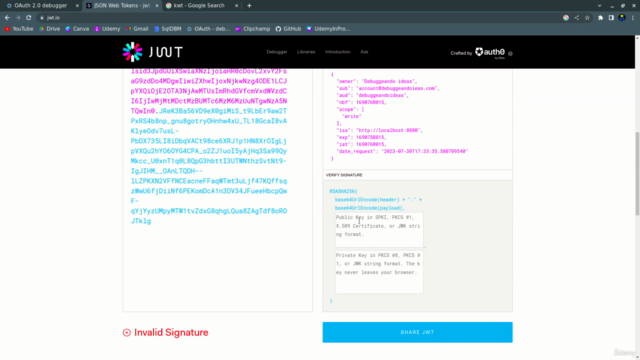Image resolution: width=640 pixels, height=360 pixels.
Task: Click the "sub" account line
Action: click(388, 88)
